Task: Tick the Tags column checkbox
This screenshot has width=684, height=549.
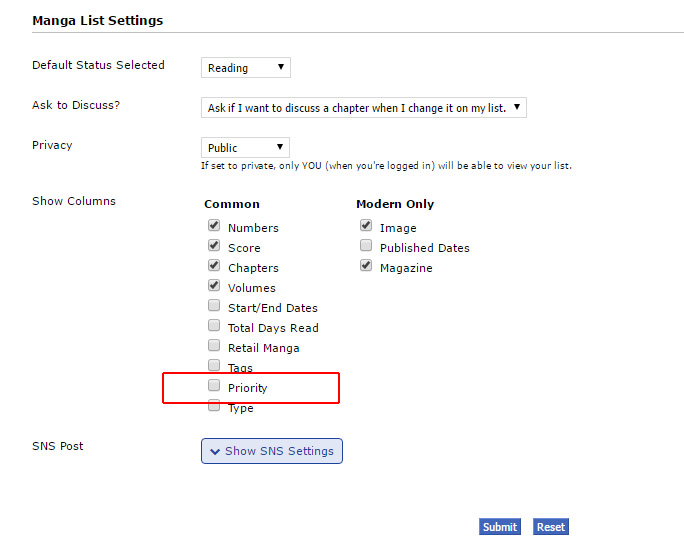Action: tap(214, 366)
